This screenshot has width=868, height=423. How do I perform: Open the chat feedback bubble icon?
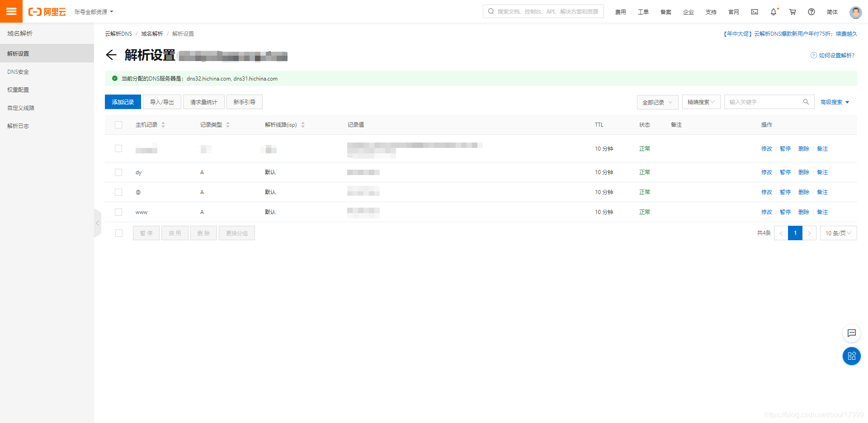pyautogui.click(x=852, y=333)
